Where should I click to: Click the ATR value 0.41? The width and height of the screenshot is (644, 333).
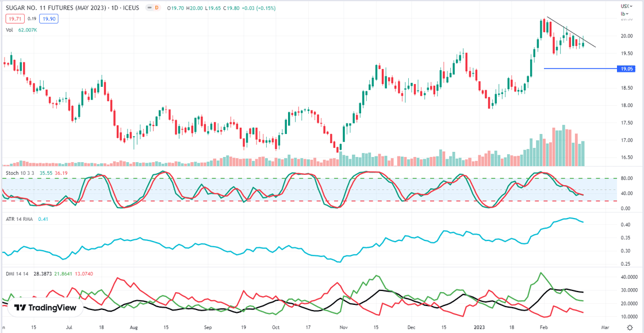tap(43, 219)
